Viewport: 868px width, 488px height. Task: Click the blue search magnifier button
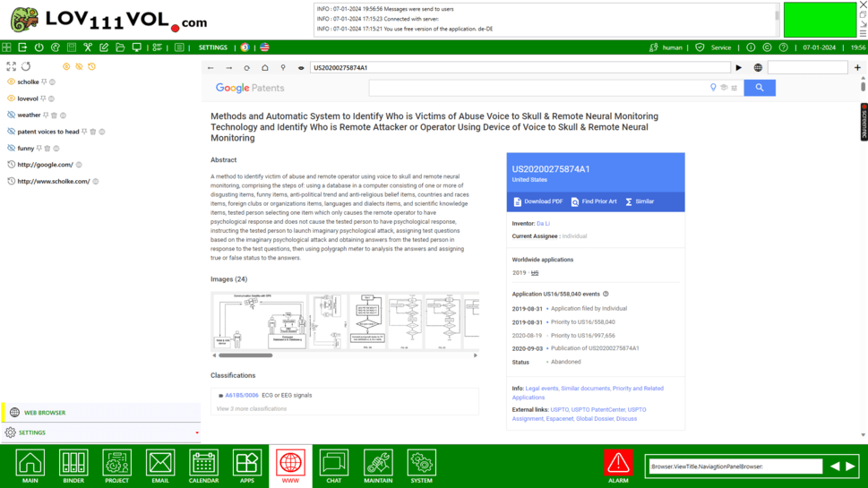pos(760,88)
